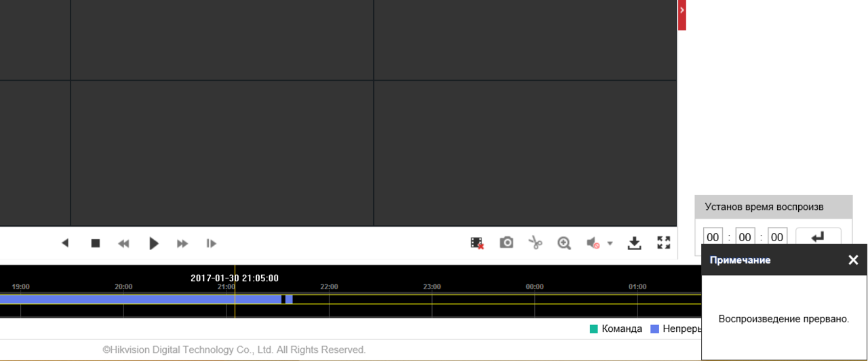Click the minutes field in playback time
Screen dimensions: 868x361
[745, 237]
